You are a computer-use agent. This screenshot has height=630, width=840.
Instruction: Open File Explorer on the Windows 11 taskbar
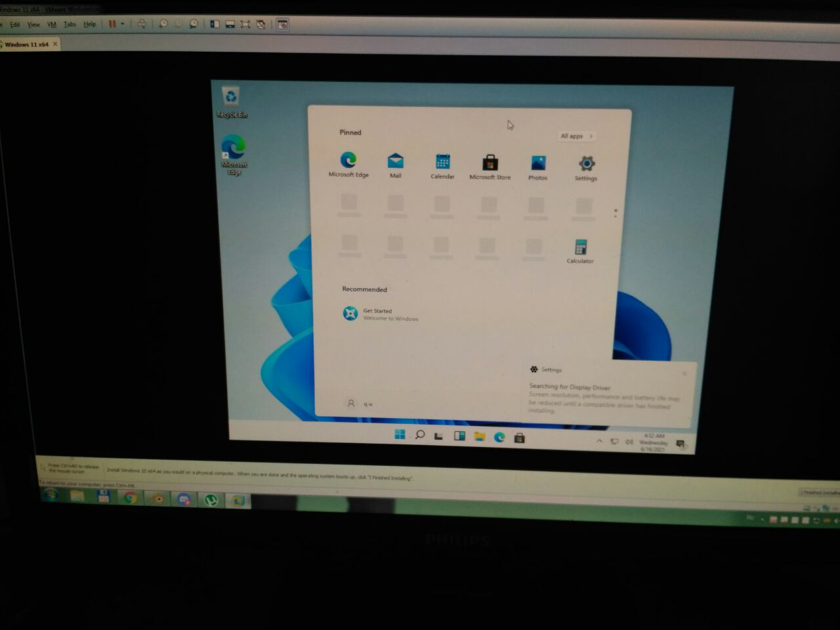480,436
